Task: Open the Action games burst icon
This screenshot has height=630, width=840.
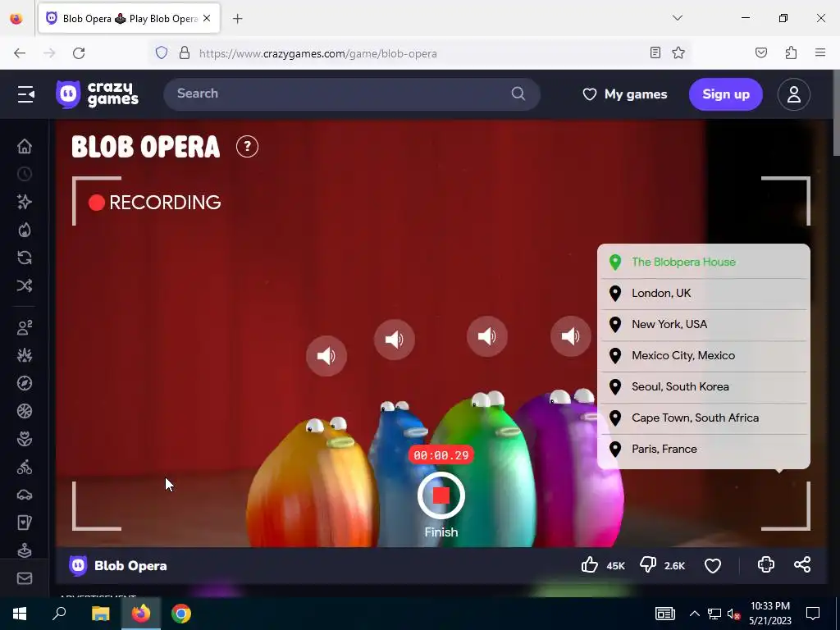Action: [24, 355]
